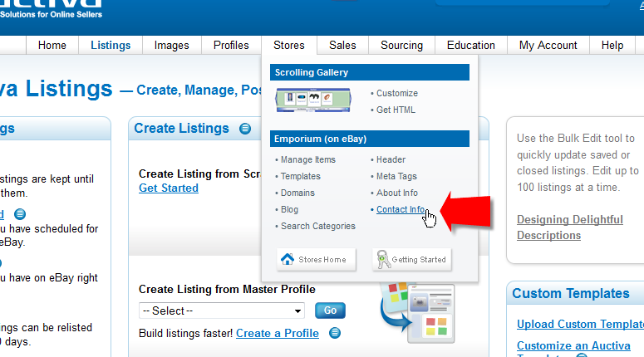Open the Home navigation tab

tap(52, 45)
